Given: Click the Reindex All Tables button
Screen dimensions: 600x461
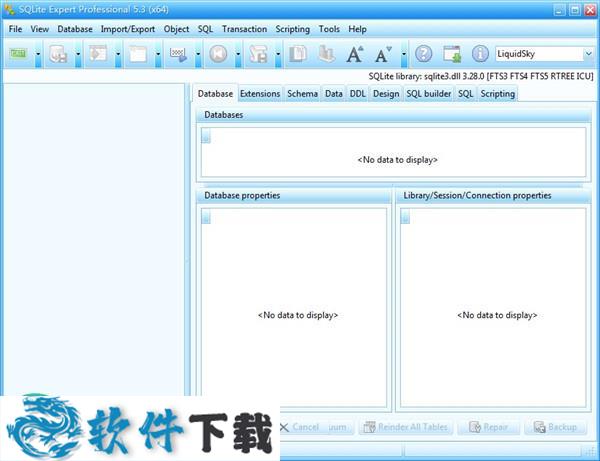Looking at the screenshot, I should 404,427.
